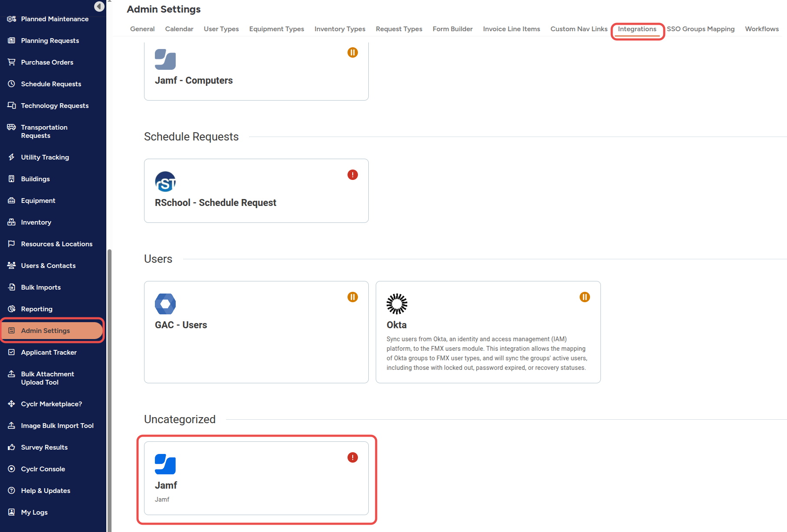Switch to the Integrations tab

pyautogui.click(x=637, y=29)
